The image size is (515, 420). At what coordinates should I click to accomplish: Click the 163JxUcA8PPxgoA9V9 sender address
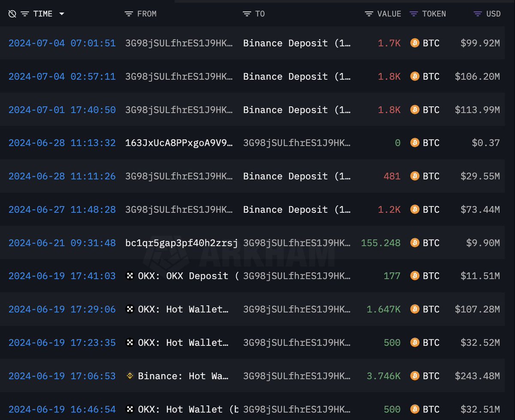coord(179,143)
